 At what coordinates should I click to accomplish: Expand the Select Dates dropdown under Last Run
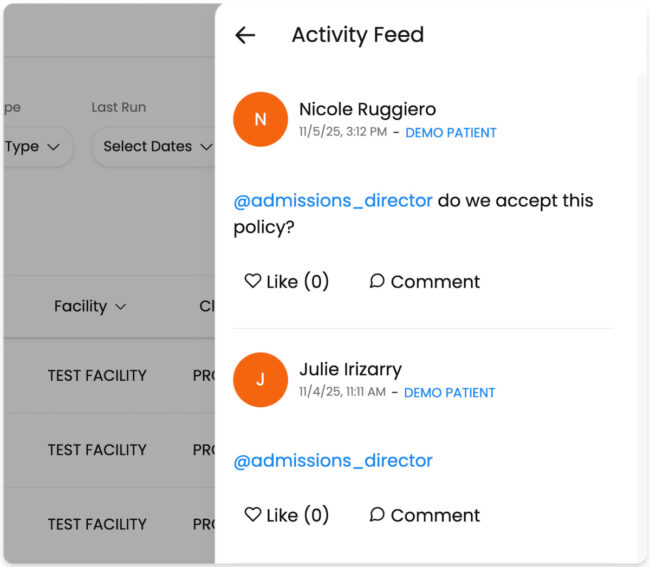[x=156, y=147]
